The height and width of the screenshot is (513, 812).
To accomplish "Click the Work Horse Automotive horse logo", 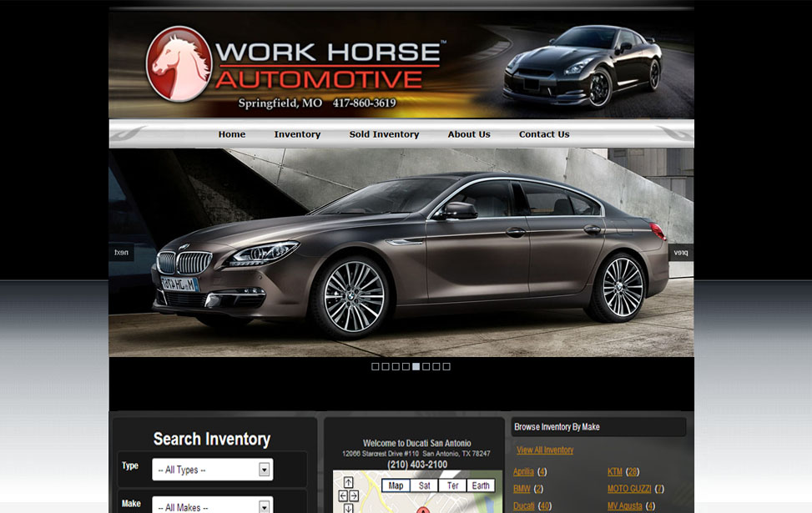I will tap(179, 63).
